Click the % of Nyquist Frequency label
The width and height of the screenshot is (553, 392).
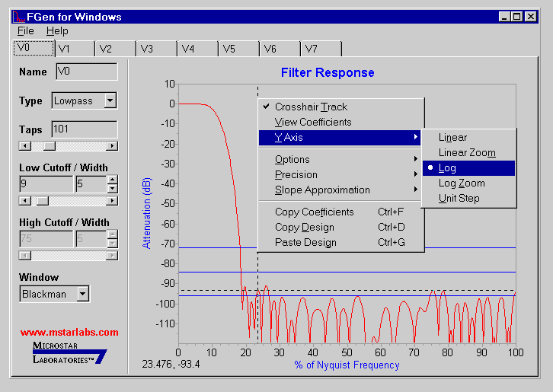pos(347,365)
